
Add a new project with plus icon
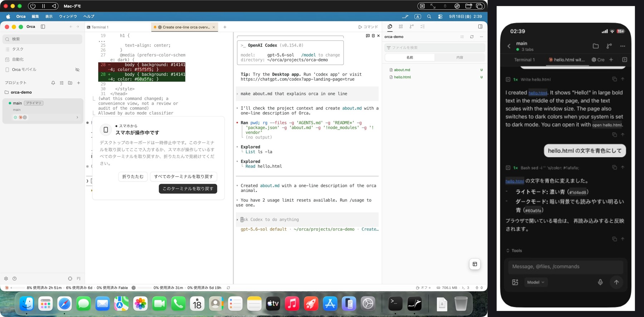(x=79, y=83)
